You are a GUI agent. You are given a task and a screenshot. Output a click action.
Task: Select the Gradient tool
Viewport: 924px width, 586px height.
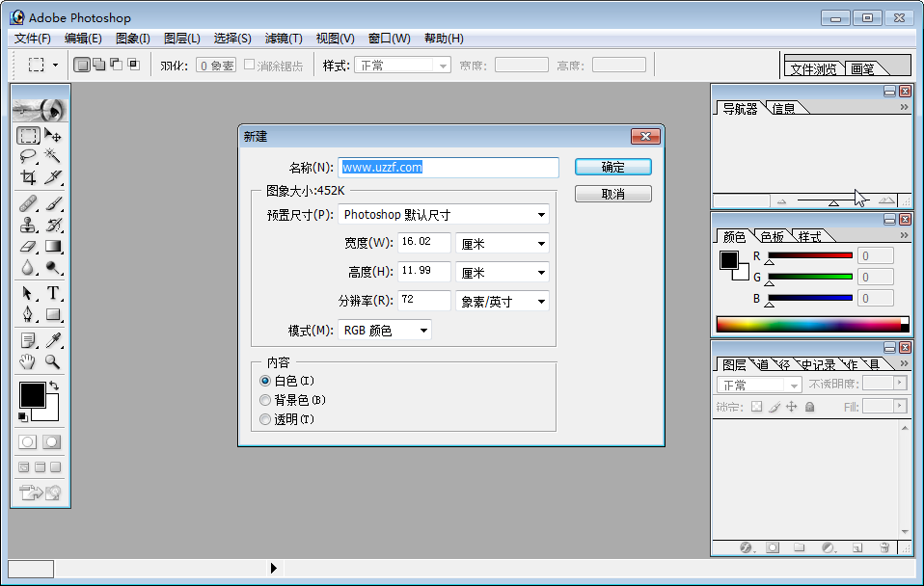point(53,246)
